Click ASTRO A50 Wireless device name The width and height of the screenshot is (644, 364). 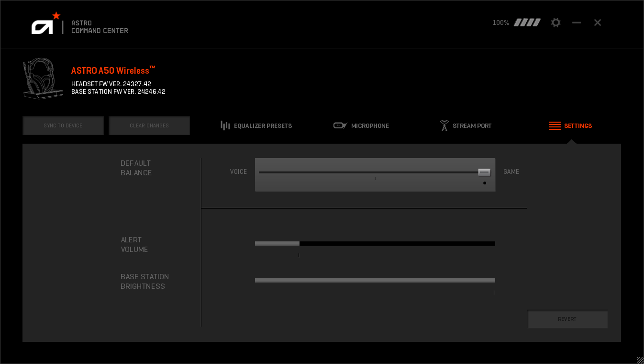click(x=113, y=70)
